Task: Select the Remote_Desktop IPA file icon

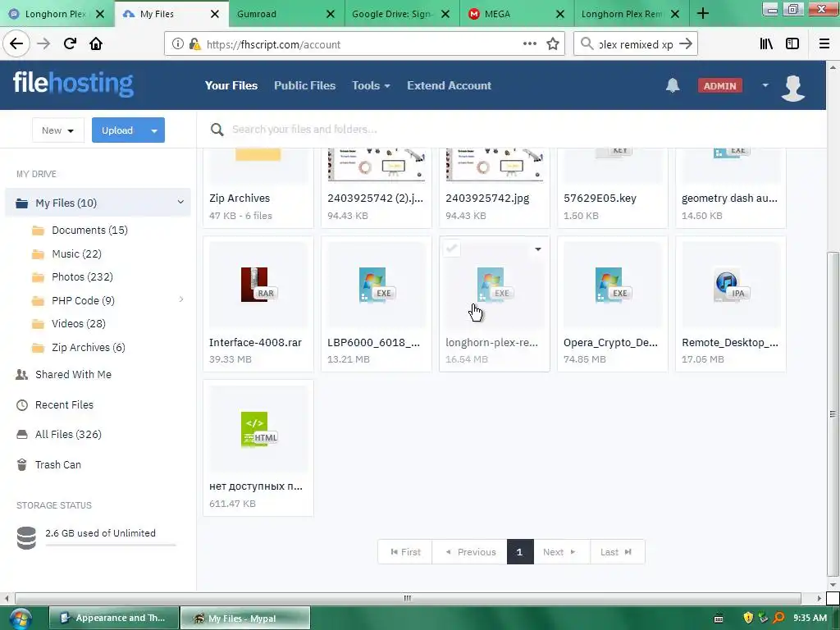Action: click(731, 285)
